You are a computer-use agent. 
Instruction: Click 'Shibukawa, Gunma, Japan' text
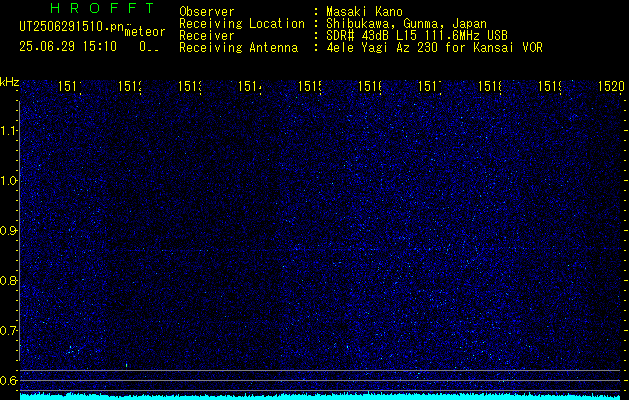click(x=406, y=24)
